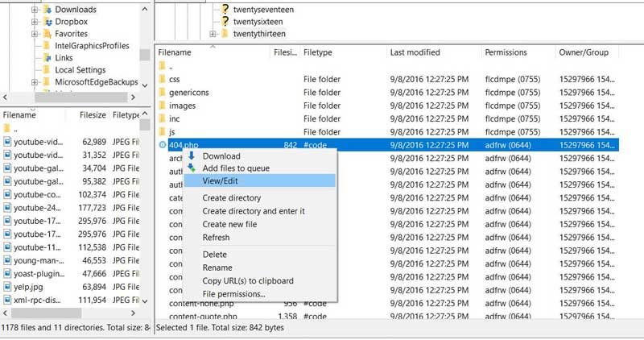Sort remote list by Permissions column header
The height and width of the screenshot is (340, 644).
tap(506, 52)
